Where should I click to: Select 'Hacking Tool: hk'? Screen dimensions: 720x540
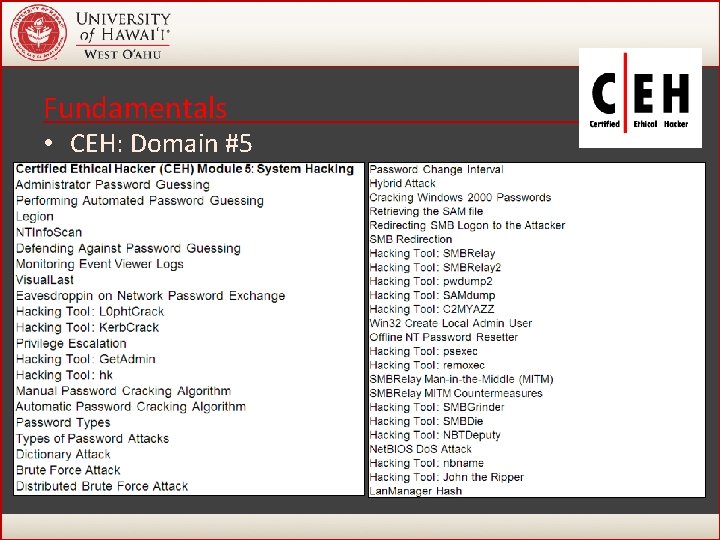pos(64,375)
